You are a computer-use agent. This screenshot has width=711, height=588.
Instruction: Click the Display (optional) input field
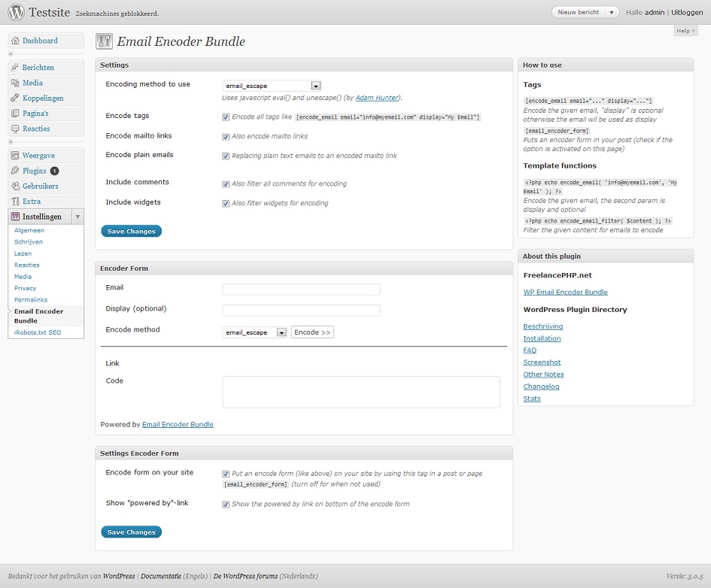(301, 311)
